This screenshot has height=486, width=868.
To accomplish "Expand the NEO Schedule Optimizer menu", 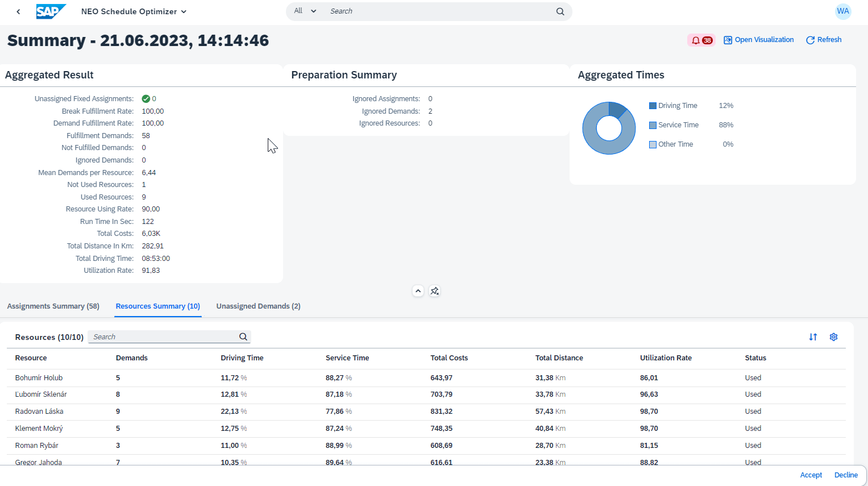I will pos(134,11).
